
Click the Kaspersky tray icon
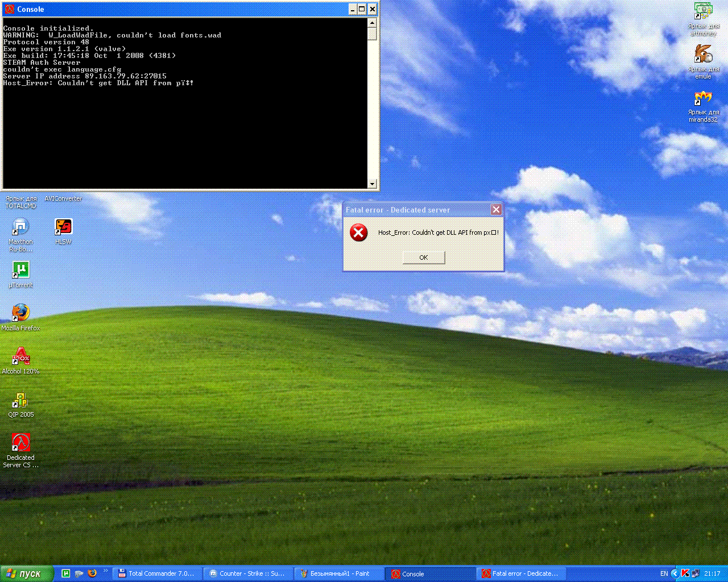click(685, 573)
